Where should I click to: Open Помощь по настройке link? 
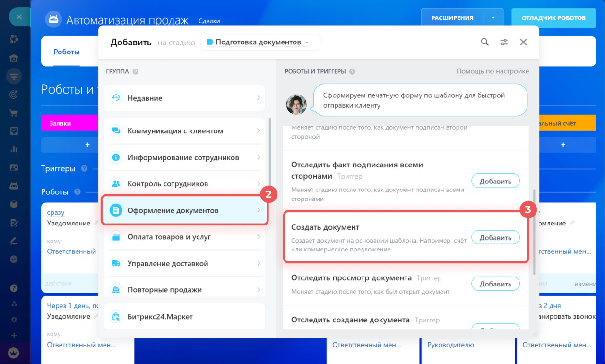pyautogui.click(x=493, y=71)
